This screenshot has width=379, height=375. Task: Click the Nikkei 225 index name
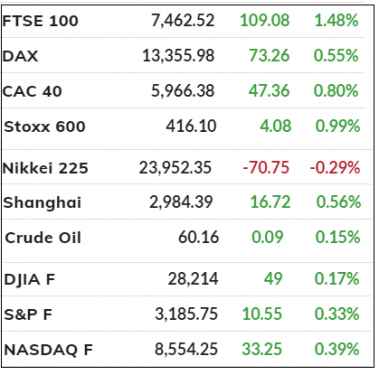click(x=45, y=168)
